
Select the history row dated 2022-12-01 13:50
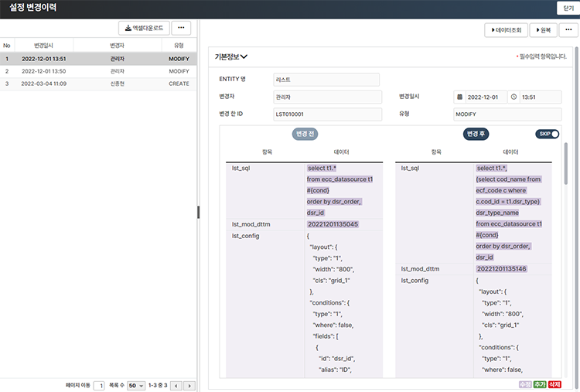coord(98,71)
